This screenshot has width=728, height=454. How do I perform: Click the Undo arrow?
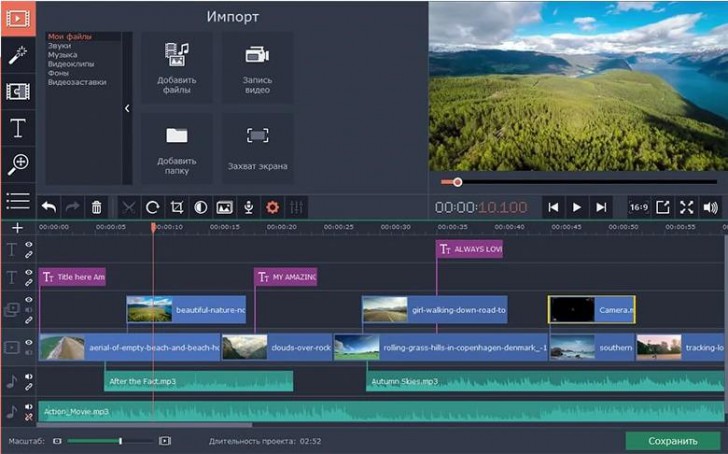(x=49, y=207)
